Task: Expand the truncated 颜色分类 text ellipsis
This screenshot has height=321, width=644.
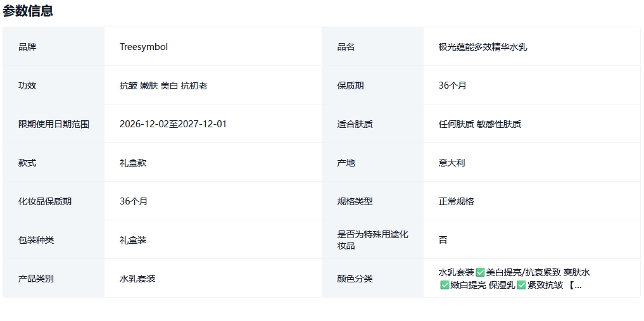Action: (576, 285)
